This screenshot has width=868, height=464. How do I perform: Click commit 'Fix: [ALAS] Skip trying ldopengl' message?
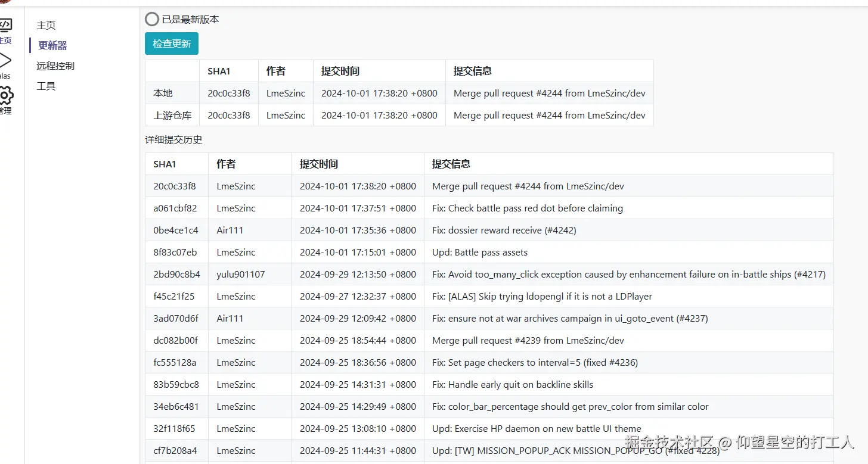[542, 296]
